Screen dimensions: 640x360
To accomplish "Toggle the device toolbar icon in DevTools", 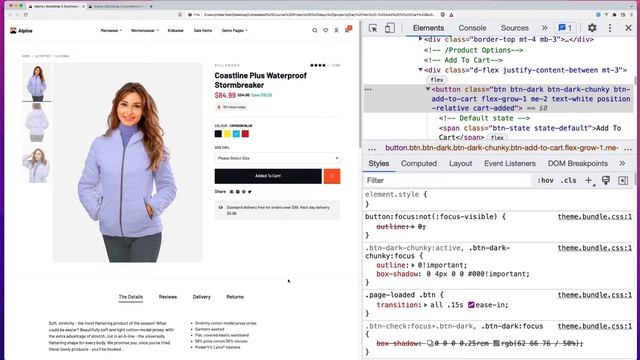I will coord(390,28).
